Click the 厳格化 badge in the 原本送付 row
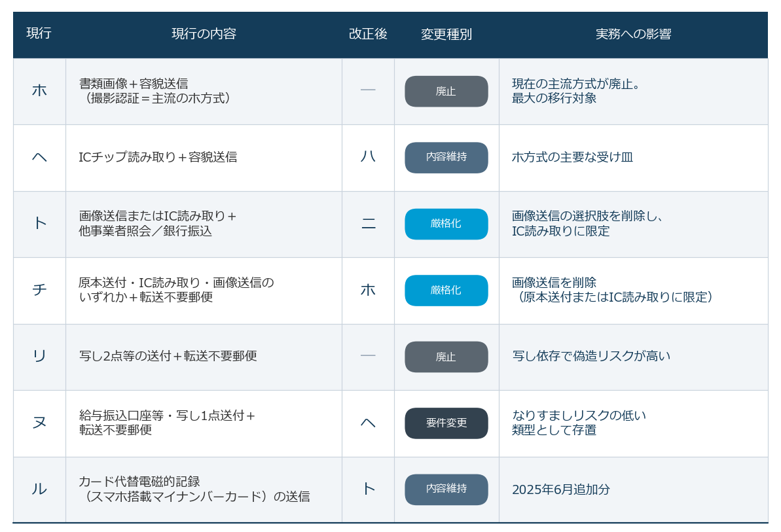This screenshot has width=781, height=532. 446,291
